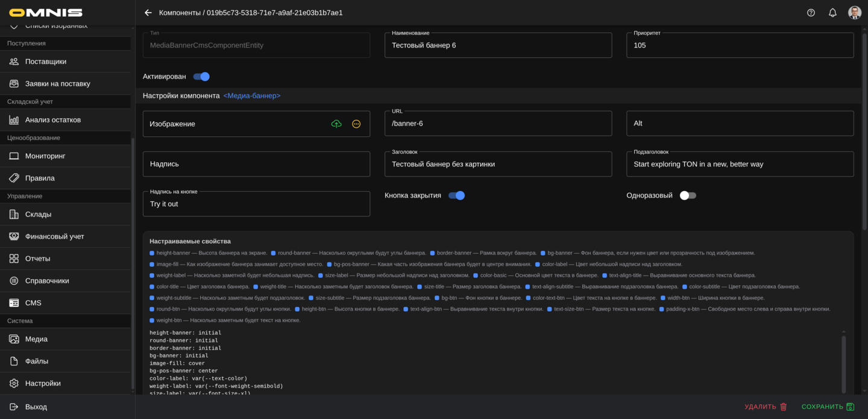Click the properties code editor scrollbar
This screenshot has height=419, width=868.
coord(843,364)
